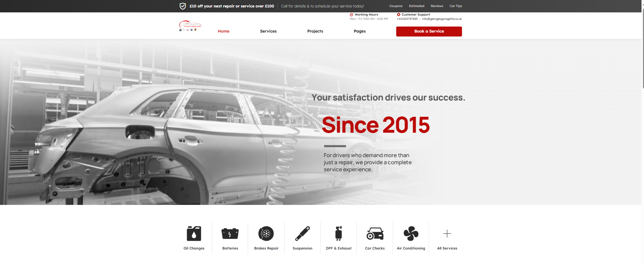Select the Air Conditioning fan icon
The width and height of the screenshot is (644, 264).
411,234
